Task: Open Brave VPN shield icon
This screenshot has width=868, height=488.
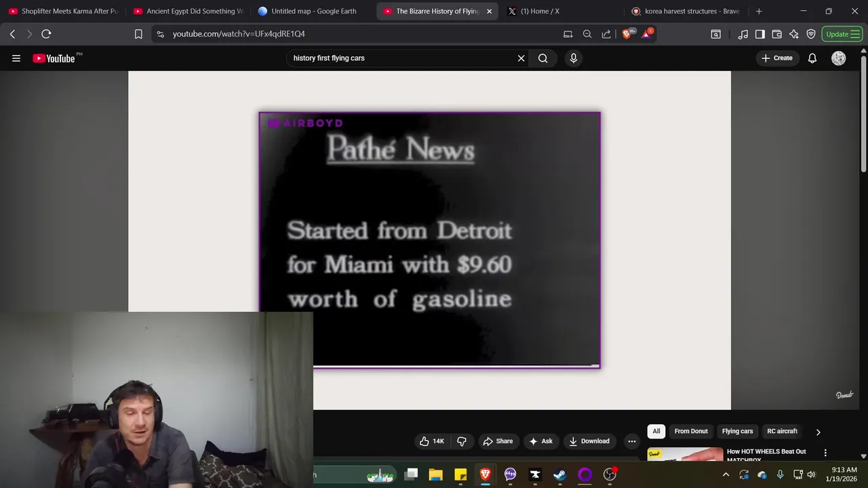Action: click(x=811, y=34)
